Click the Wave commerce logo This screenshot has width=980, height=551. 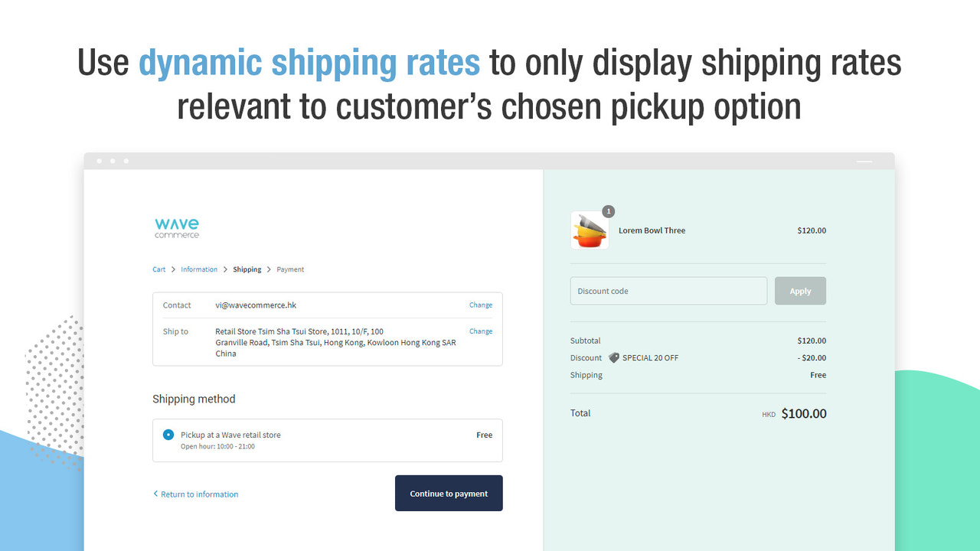click(x=176, y=227)
